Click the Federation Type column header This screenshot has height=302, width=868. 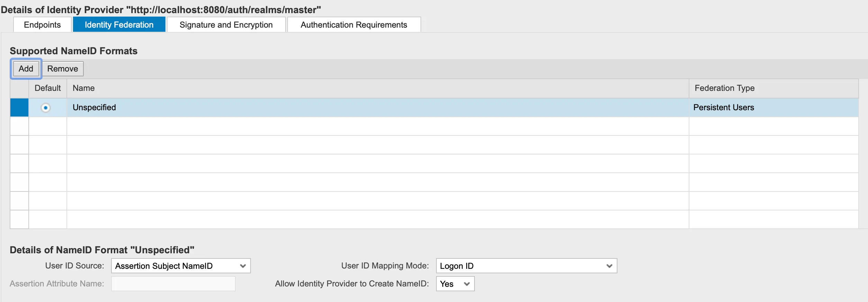724,88
